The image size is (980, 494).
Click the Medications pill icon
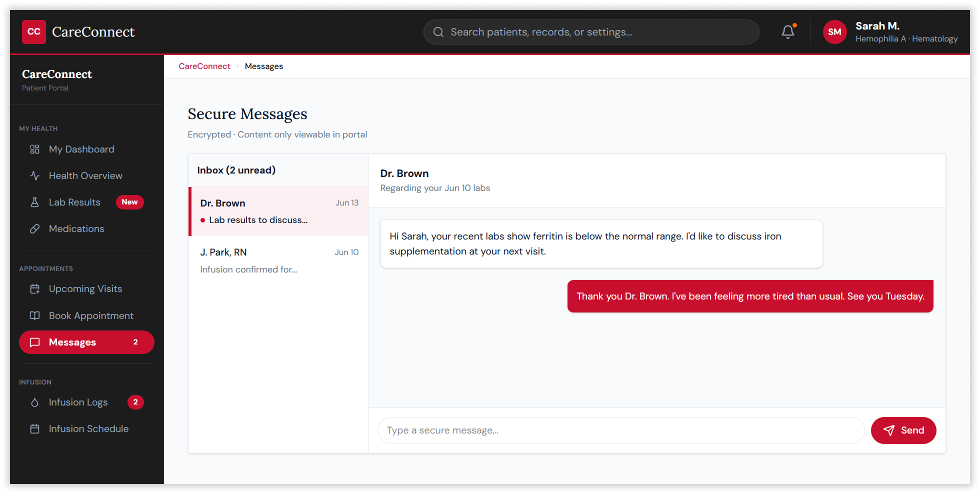coord(34,229)
